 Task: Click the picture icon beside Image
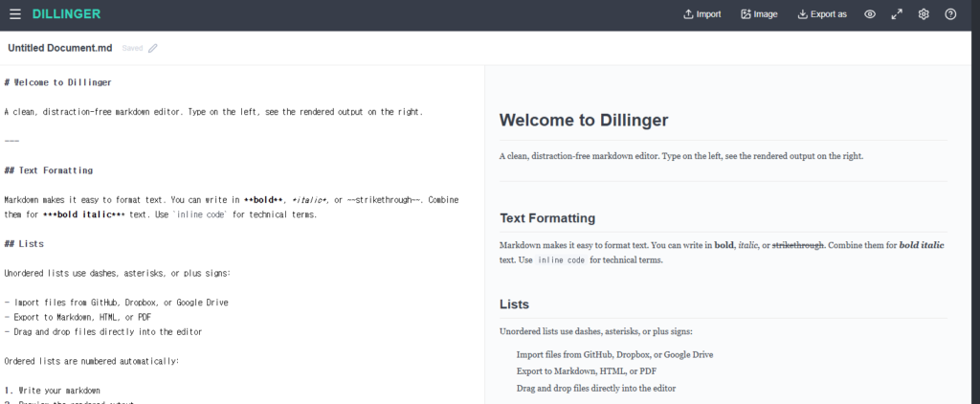[746, 14]
